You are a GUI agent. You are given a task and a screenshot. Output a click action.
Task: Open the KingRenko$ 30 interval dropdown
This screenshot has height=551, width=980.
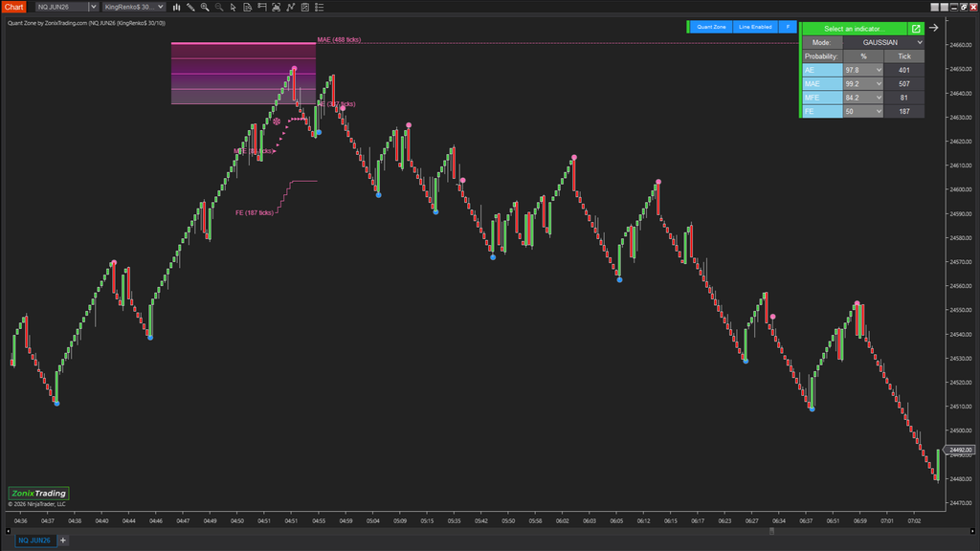[134, 7]
